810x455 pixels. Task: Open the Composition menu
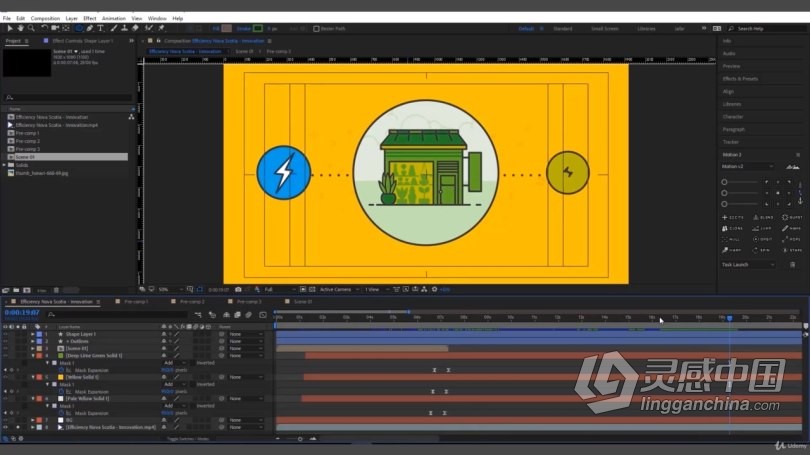click(x=45, y=19)
